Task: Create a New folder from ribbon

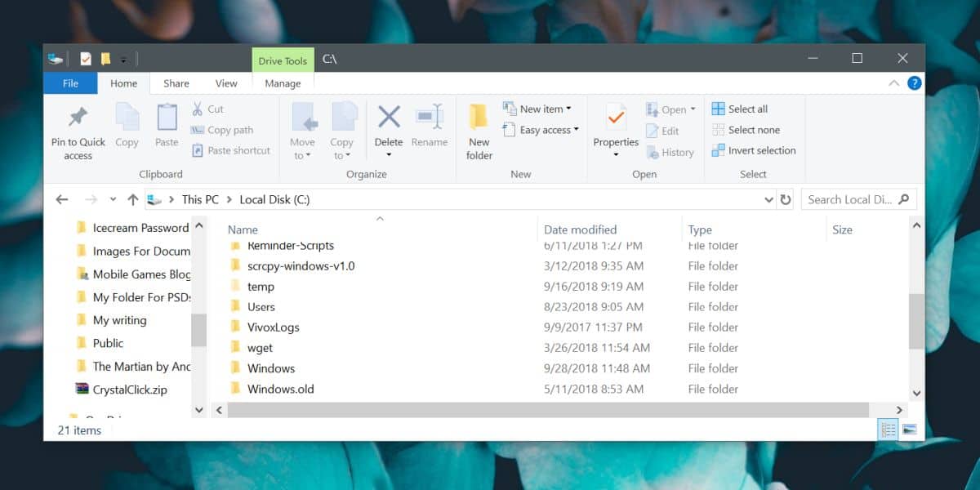Action: (x=479, y=118)
